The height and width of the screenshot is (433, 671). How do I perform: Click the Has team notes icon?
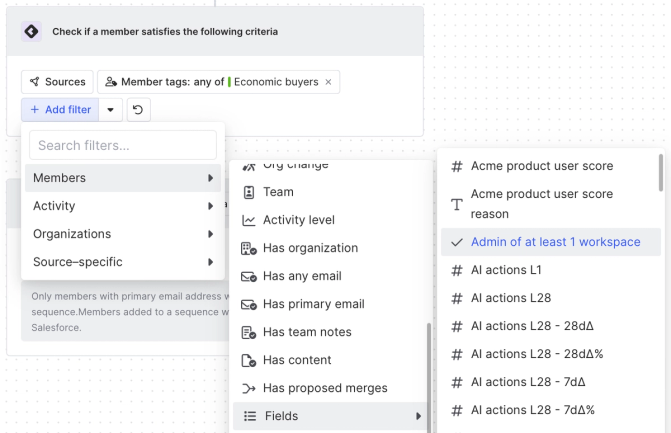[249, 332]
